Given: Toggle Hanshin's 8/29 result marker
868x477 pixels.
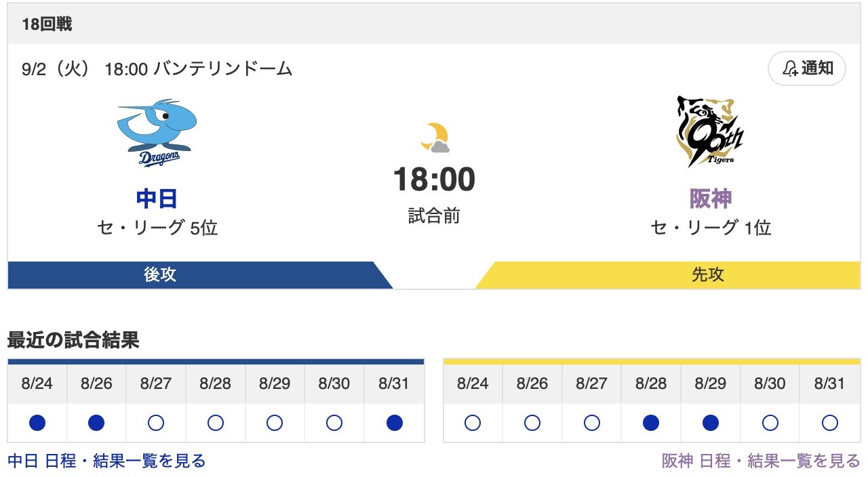Looking at the screenshot, I should (710, 422).
